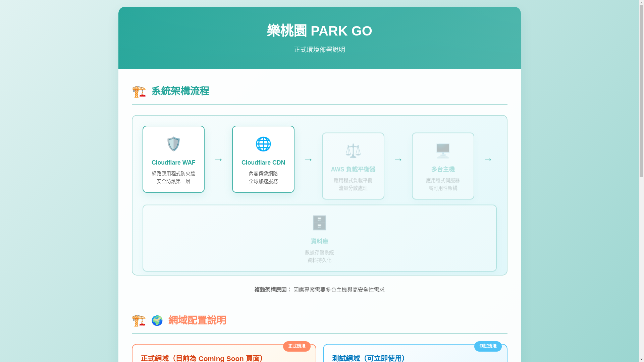644x362 pixels.
Task: Click the 系統架構流程 section heading
Action: click(180, 91)
